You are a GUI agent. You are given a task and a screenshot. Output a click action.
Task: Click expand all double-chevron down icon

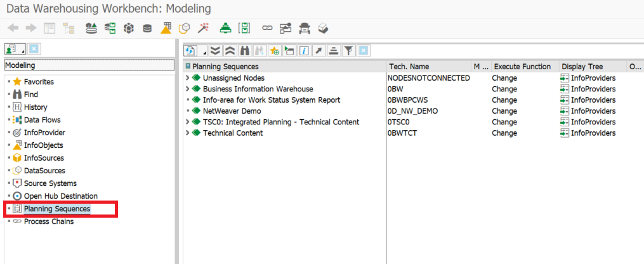(215, 50)
